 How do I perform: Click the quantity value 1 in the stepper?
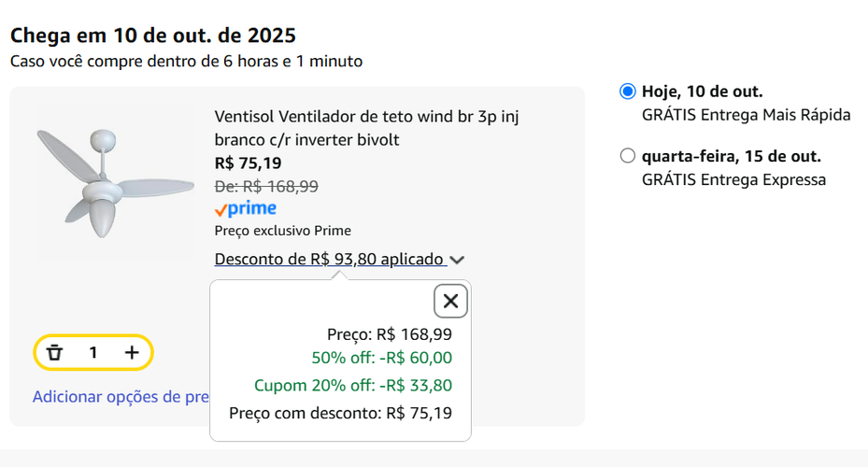(93, 352)
